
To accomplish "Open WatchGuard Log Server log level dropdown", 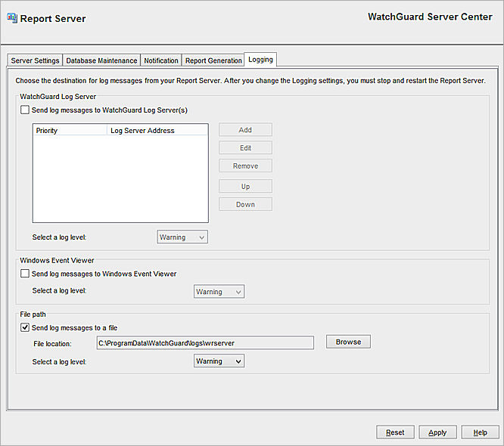I will [x=182, y=237].
